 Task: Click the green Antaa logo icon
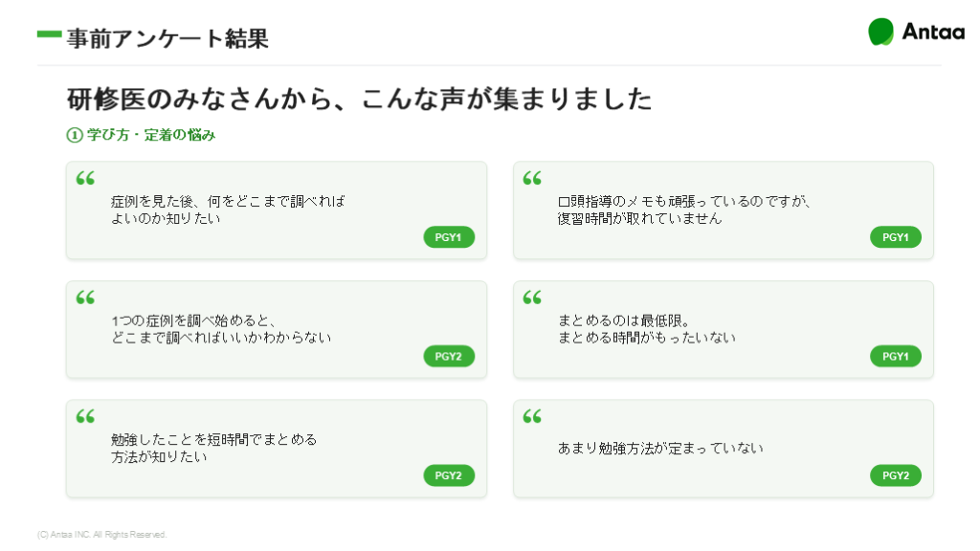(881, 32)
